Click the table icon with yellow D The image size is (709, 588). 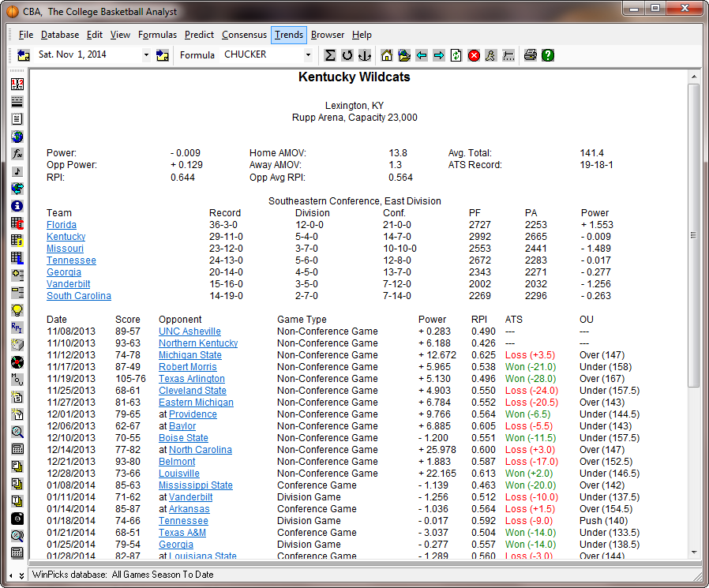click(17, 241)
